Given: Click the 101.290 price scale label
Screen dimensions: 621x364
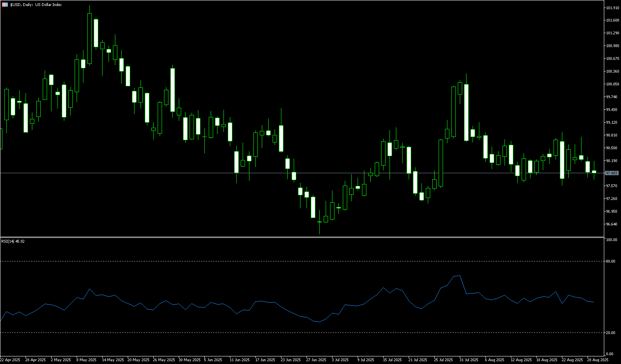Looking at the screenshot, I should tap(613, 33).
